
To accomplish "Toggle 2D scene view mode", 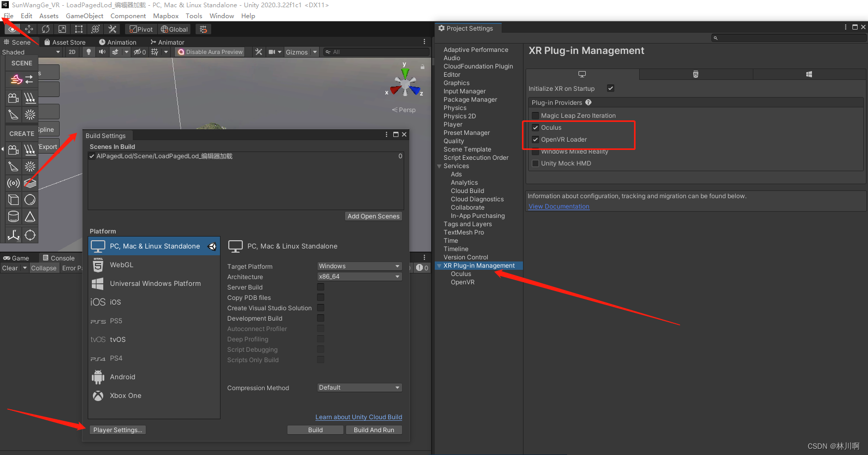I will coord(72,52).
